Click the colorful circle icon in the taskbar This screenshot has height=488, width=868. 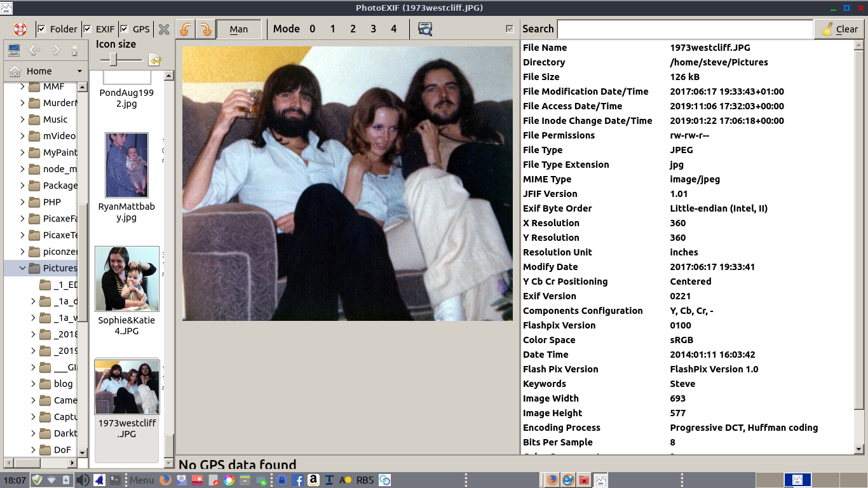pos(229,480)
